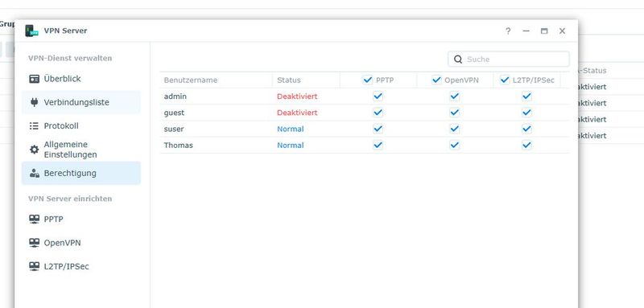Click the Verbindungsliste plug icon
This screenshot has width=644, height=308.
pyautogui.click(x=35, y=102)
